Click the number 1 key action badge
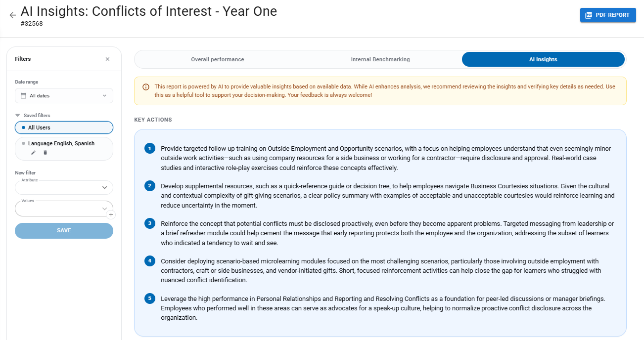 (150, 149)
